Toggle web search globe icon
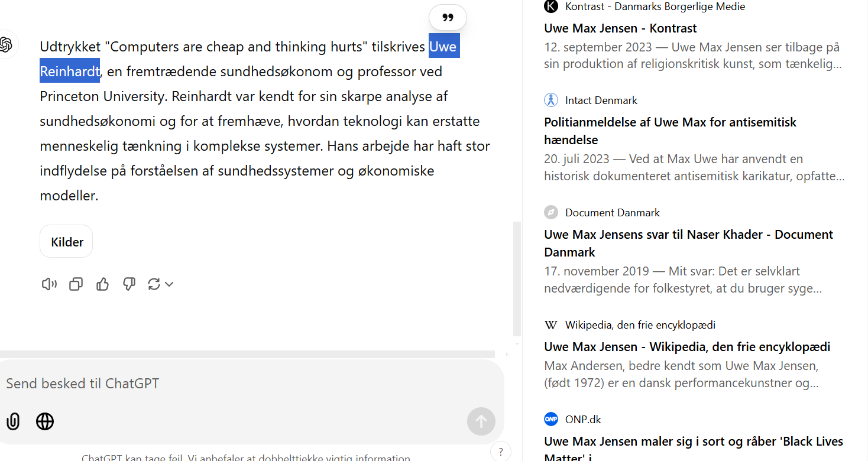Image resolution: width=868 pixels, height=461 pixels. [45, 421]
